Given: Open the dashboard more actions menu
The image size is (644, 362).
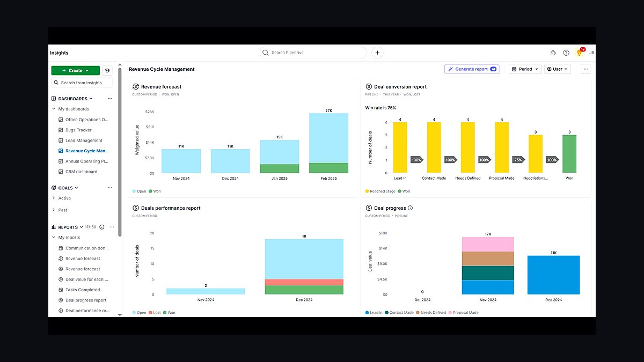Looking at the screenshot, I should tap(586, 69).
